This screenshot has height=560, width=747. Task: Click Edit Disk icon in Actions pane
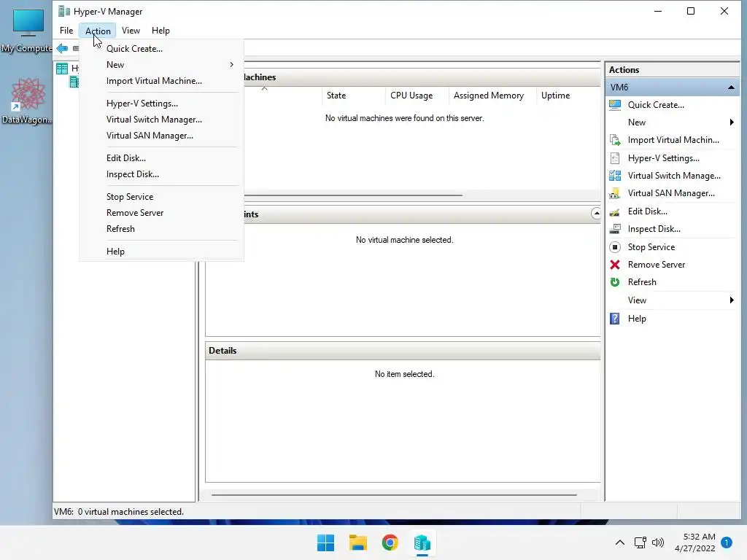coord(615,211)
